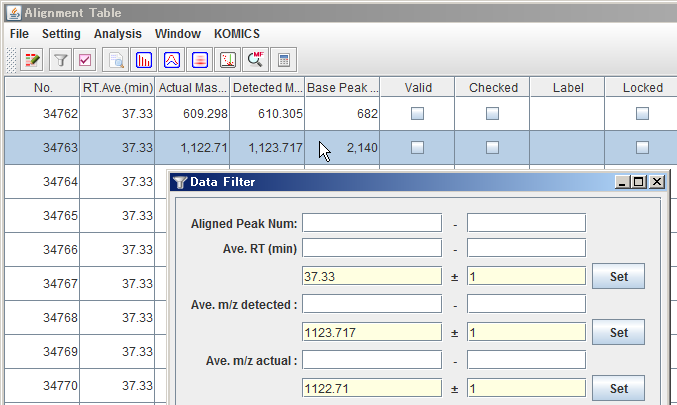Click Ave. m/z detected lower bound field
Screen dimensions: 677x405
coord(372,304)
